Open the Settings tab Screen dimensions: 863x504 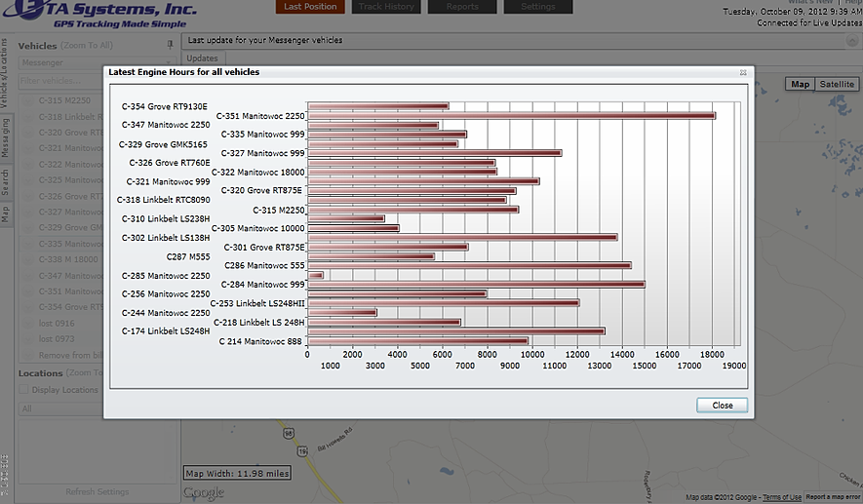[x=538, y=7]
